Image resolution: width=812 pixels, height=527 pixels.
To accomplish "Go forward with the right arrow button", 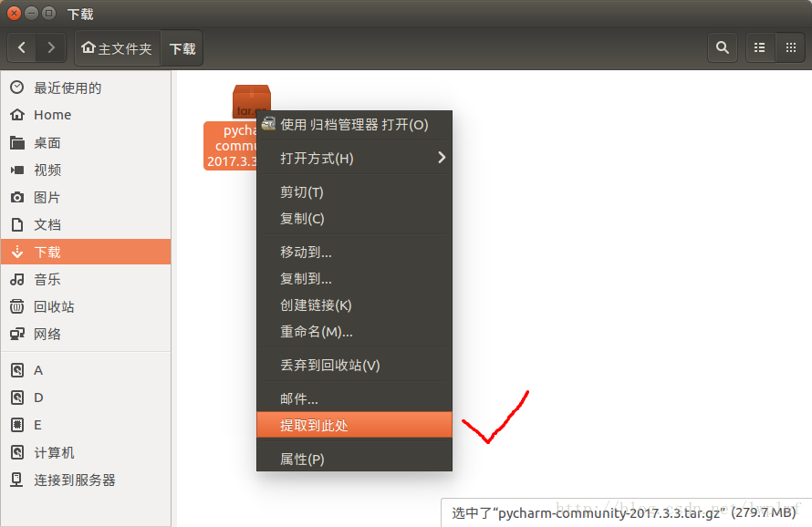I will (51, 48).
